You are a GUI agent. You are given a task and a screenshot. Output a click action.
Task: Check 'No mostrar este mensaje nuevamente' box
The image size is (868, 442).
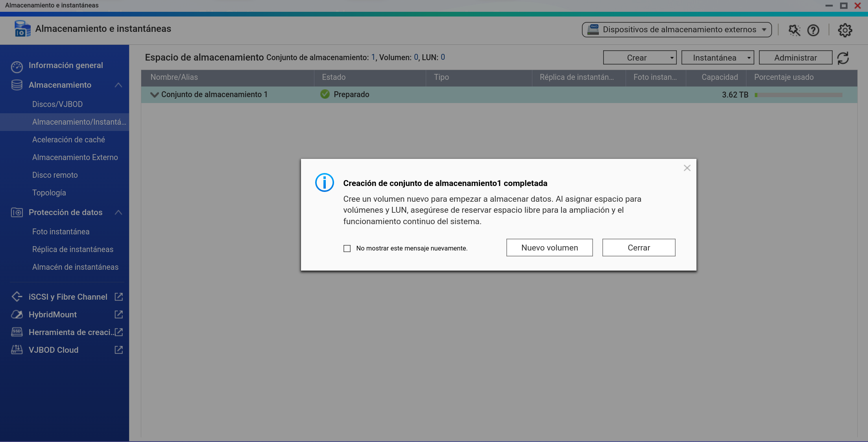[x=347, y=249]
